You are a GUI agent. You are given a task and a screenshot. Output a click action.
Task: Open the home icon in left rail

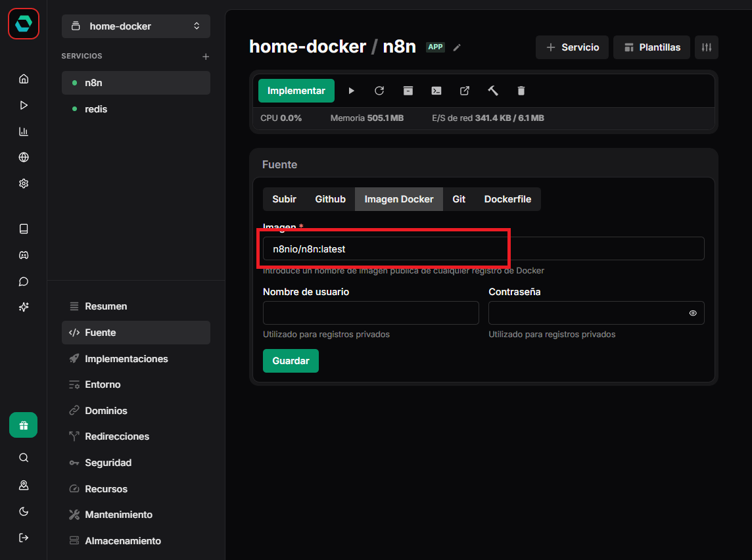[24, 79]
